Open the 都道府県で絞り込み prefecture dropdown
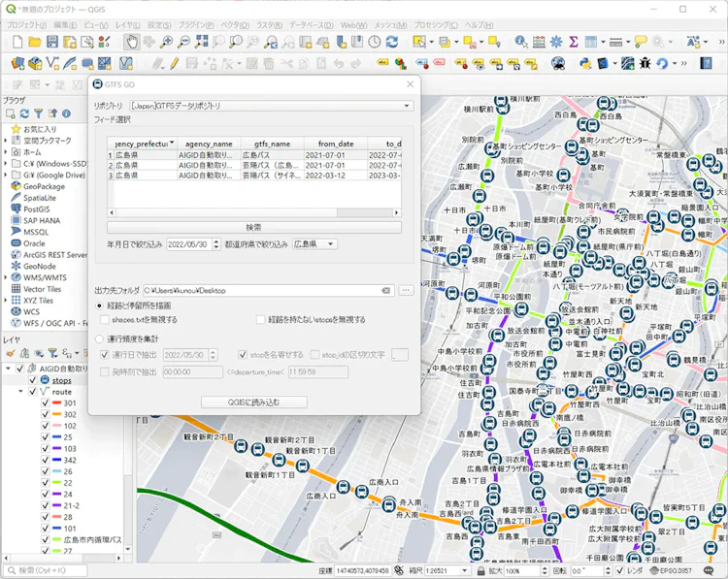The height and width of the screenshot is (579, 728). [314, 244]
